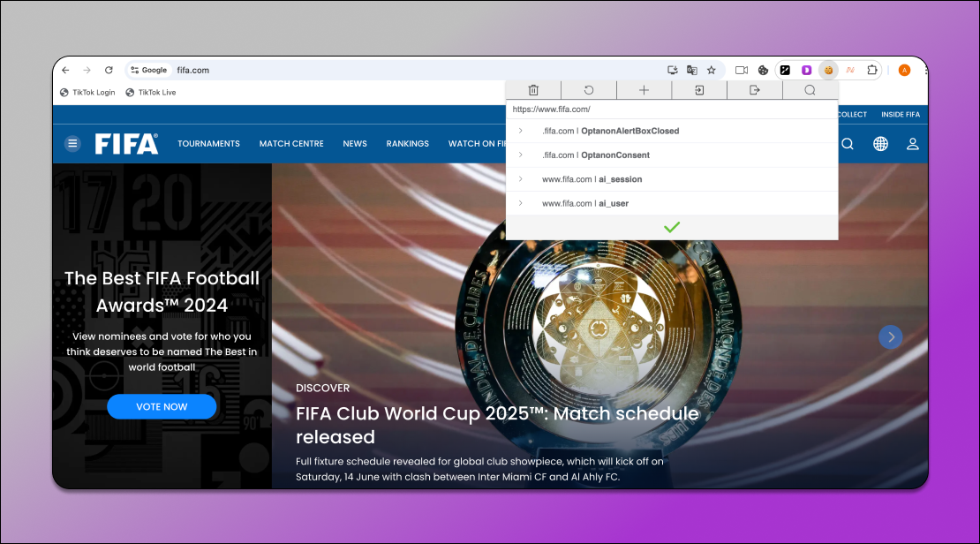The width and height of the screenshot is (980, 544).
Task: Click the VOTE NOW button
Action: (x=162, y=406)
